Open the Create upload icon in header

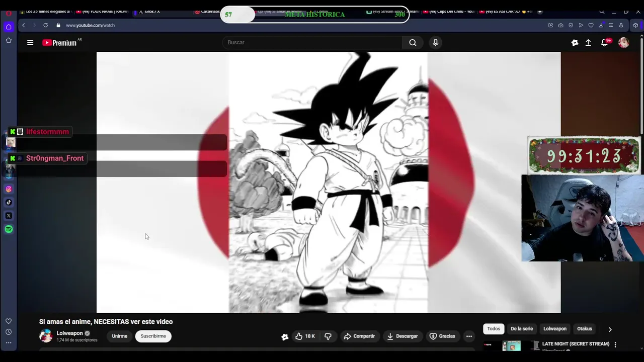(x=588, y=43)
